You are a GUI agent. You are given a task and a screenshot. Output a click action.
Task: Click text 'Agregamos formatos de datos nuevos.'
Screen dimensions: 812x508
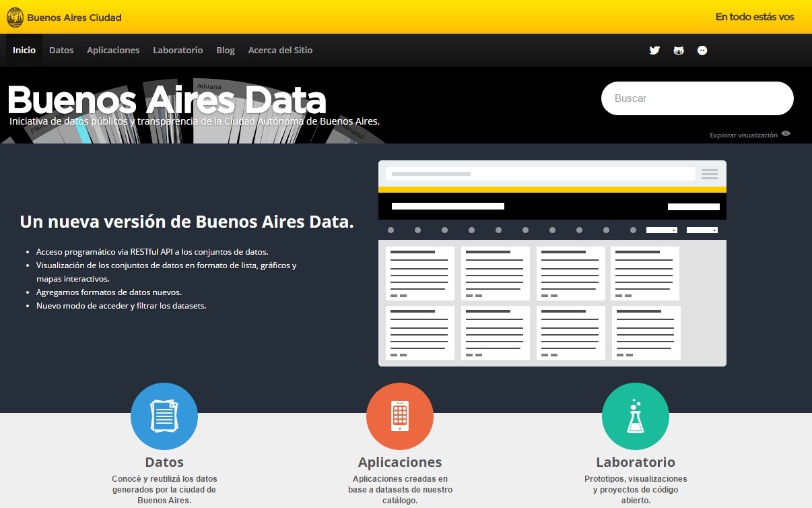pos(109,292)
